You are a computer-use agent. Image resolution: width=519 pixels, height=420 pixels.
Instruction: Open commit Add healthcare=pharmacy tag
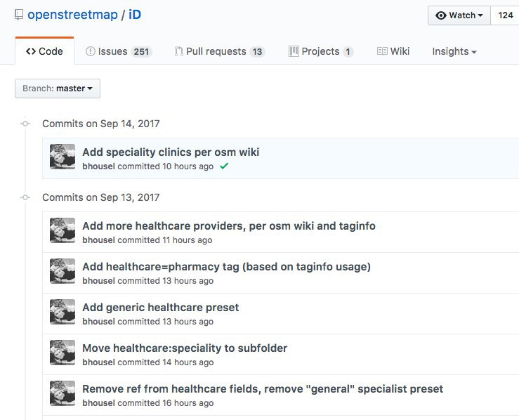(226, 266)
